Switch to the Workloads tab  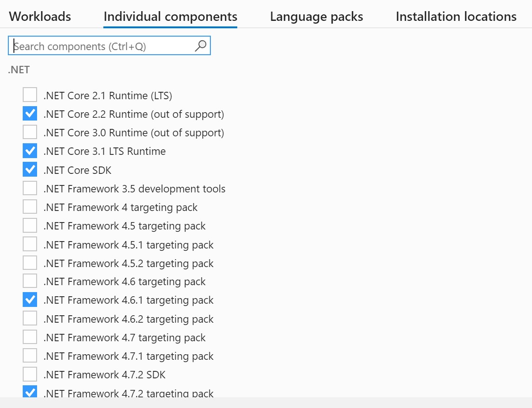(x=40, y=17)
